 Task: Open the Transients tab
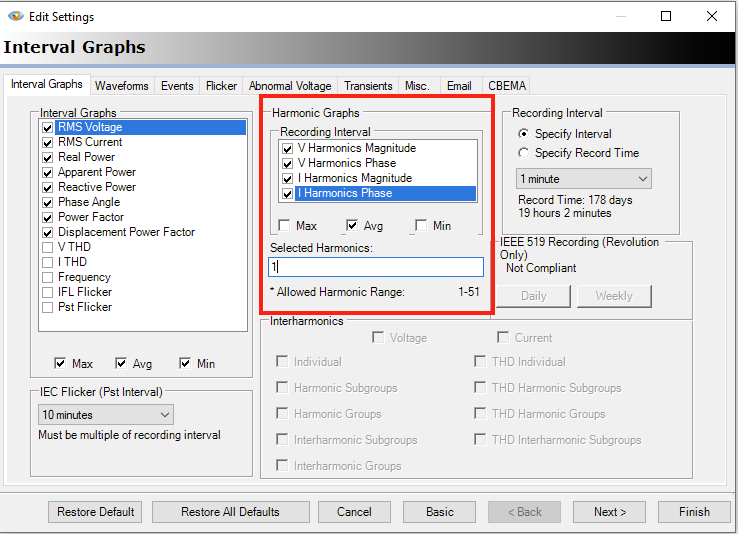point(367,86)
